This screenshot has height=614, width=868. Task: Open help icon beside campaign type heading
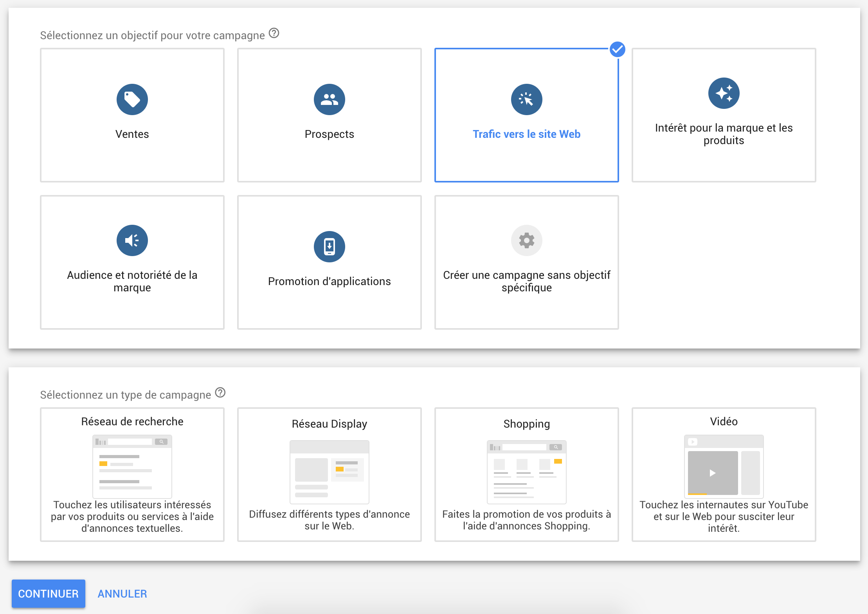(x=220, y=392)
